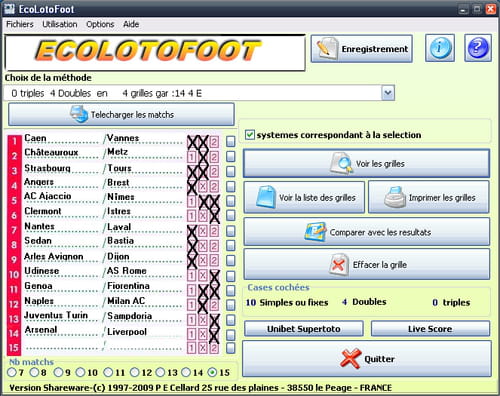Mark box 2 for Nantes / Laval match
The height and width of the screenshot is (396, 500).
[x=214, y=231]
